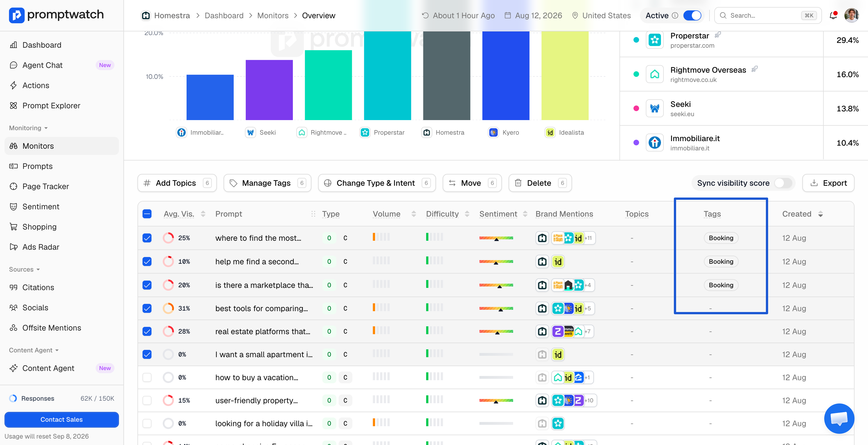The height and width of the screenshot is (445, 868).
Task: Click the Rightmove Overseas logo in the brand list
Action: click(x=655, y=74)
